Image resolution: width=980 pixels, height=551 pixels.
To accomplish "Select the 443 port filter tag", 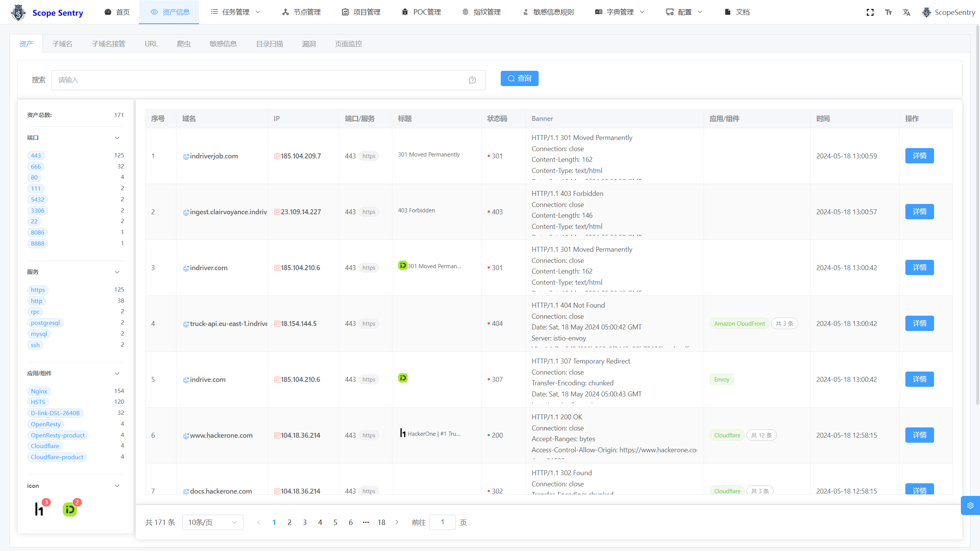I will pos(36,155).
